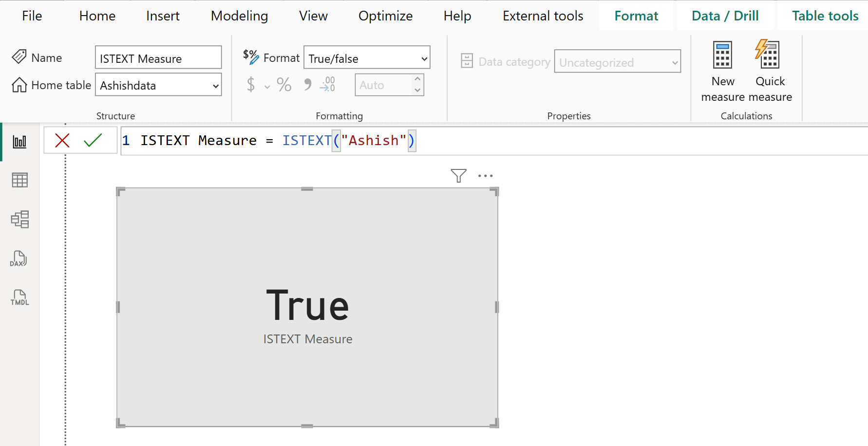
Task: Open the Model view
Action: coord(19,219)
